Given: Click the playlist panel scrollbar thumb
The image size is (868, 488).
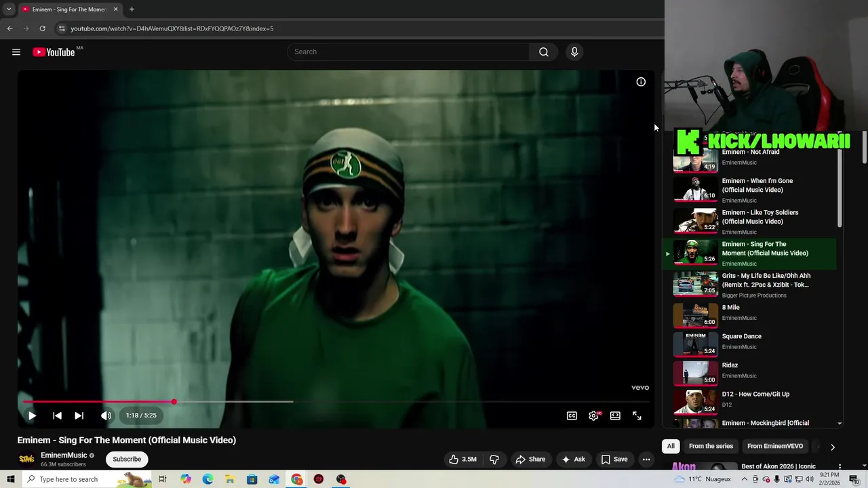Looking at the screenshot, I should pyautogui.click(x=840, y=186).
